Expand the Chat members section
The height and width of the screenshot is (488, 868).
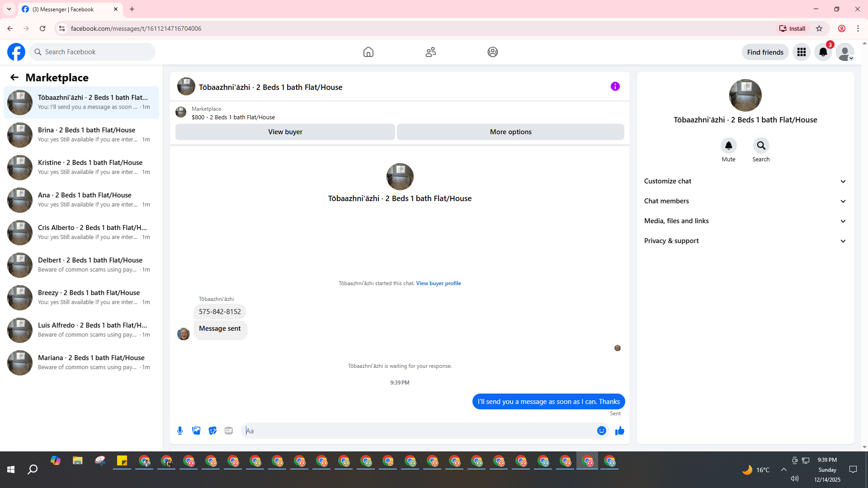point(745,201)
